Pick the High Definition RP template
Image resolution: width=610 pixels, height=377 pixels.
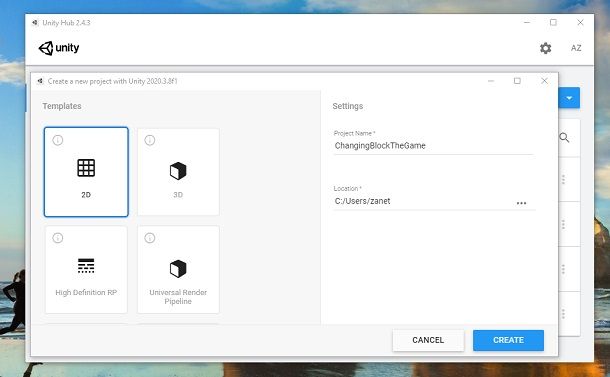click(86, 270)
